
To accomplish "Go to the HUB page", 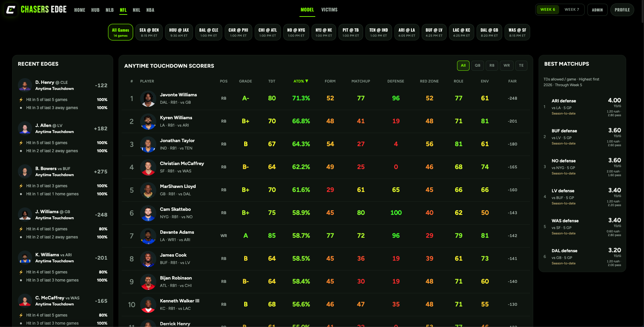I will (x=95, y=10).
